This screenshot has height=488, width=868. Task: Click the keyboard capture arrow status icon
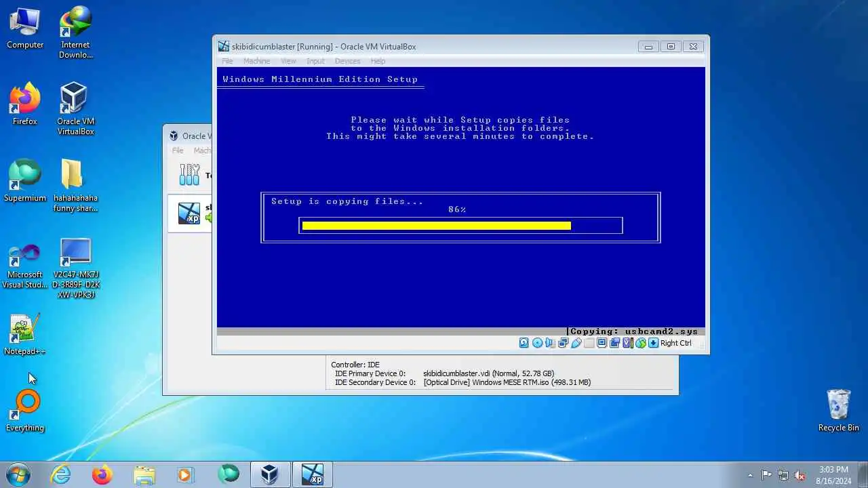pos(653,343)
